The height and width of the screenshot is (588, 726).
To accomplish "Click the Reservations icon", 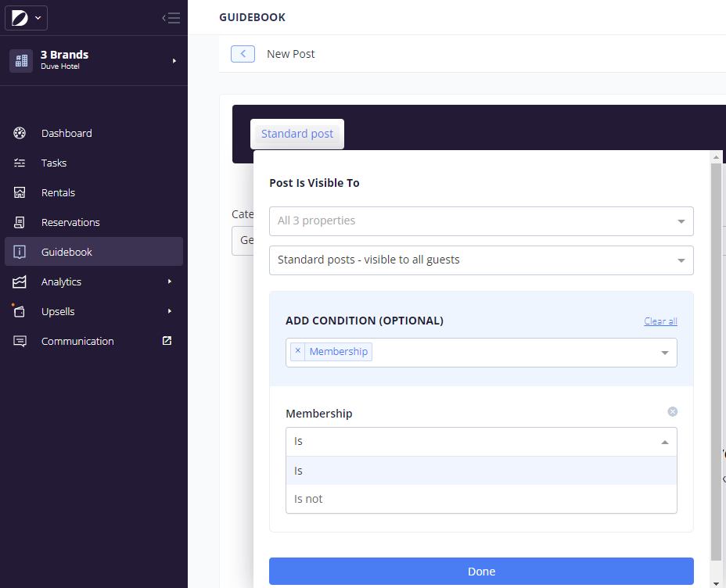I will [x=20, y=222].
